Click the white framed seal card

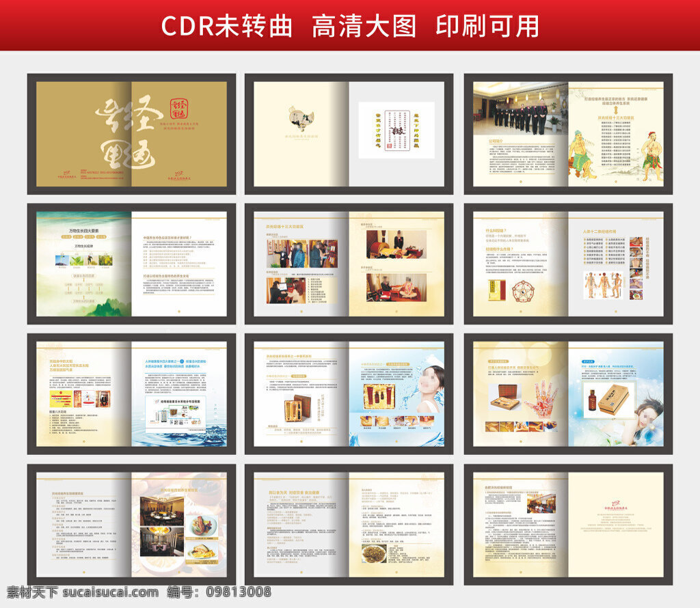(396, 130)
